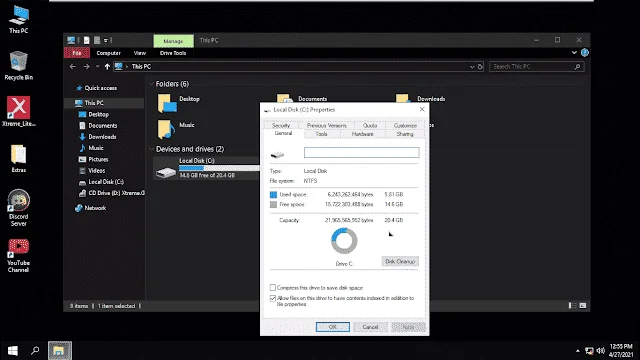The image size is (640, 360).
Task: Click File Explorer taskbar icon
Action: click(60, 351)
